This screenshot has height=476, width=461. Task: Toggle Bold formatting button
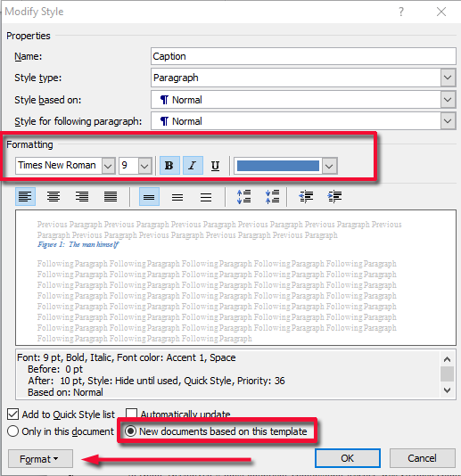(169, 166)
